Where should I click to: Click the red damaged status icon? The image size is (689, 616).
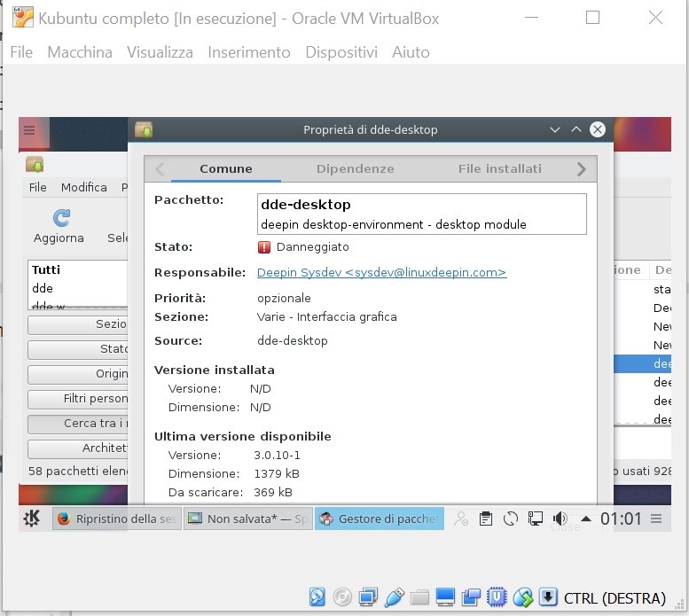(x=264, y=247)
